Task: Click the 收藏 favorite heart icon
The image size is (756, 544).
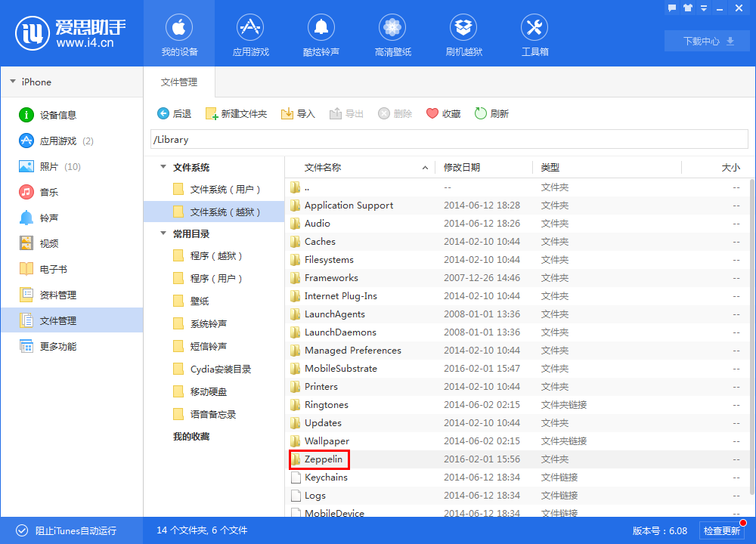Action: (432, 113)
